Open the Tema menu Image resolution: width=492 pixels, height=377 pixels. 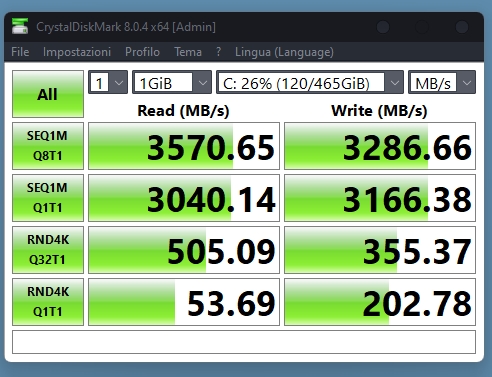point(188,52)
